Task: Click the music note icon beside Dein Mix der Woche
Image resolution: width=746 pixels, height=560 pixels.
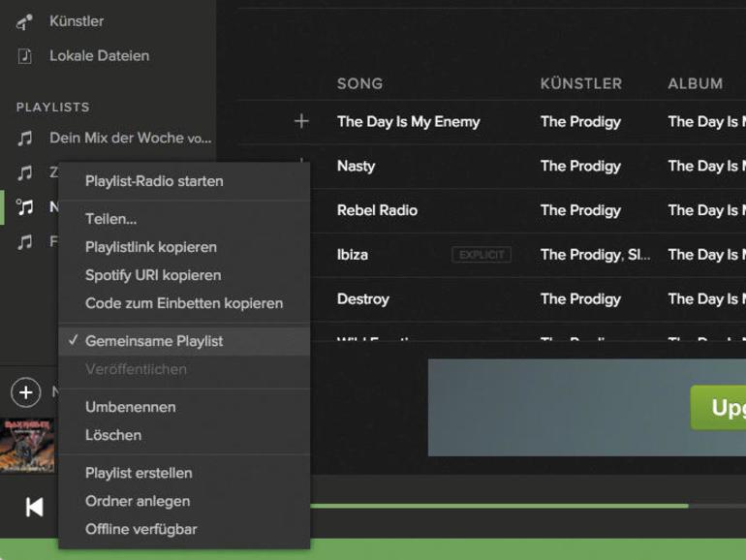Action: [25, 139]
